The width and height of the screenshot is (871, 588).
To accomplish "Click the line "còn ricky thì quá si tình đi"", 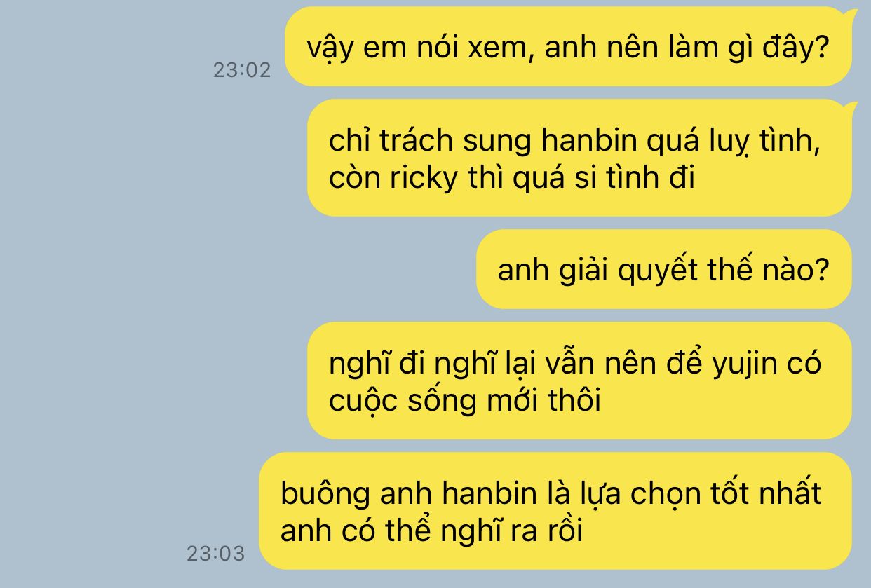I will click(512, 178).
